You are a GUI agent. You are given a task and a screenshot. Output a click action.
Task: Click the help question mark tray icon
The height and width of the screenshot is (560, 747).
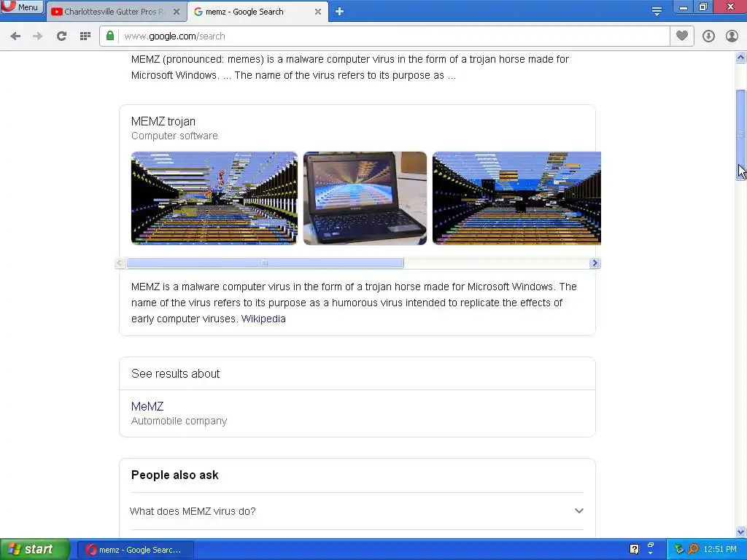pyautogui.click(x=634, y=549)
